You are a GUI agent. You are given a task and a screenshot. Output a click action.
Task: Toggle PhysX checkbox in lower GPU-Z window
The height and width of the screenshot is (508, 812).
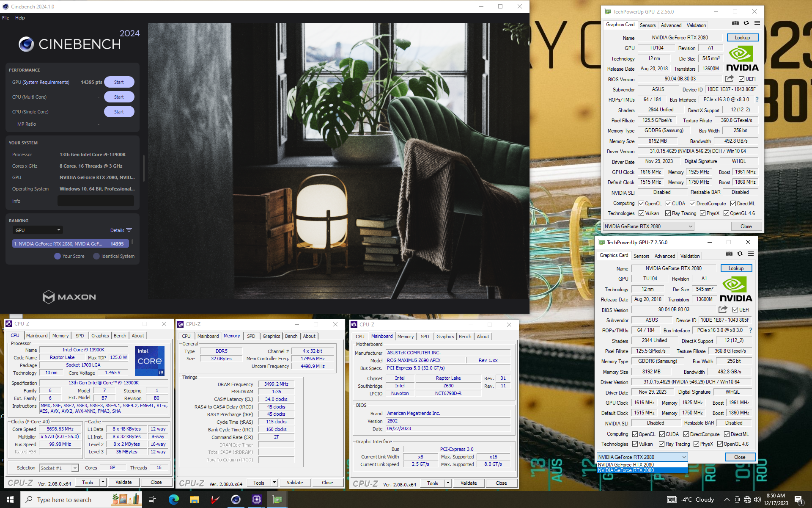[696, 444]
